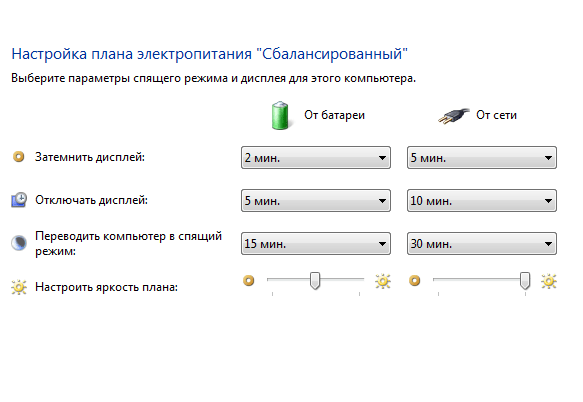The width and height of the screenshot is (583, 402).
Task: Click the bright sun icon of the battery slider
Action: pyautogui.click(x=383, y=281)
